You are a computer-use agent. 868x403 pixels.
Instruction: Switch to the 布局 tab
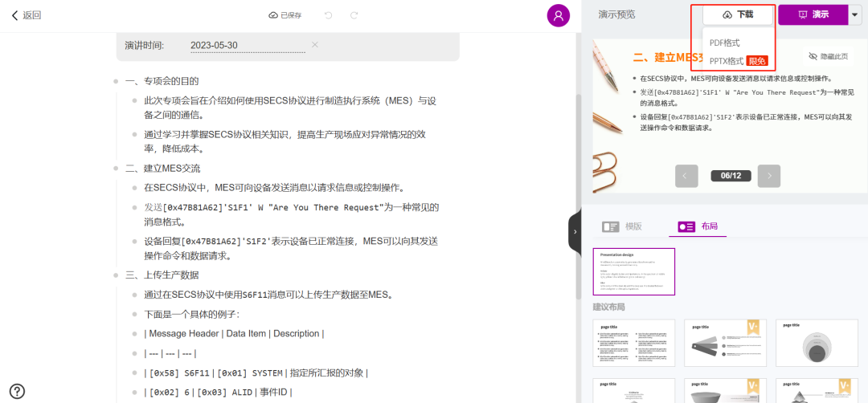698,227
